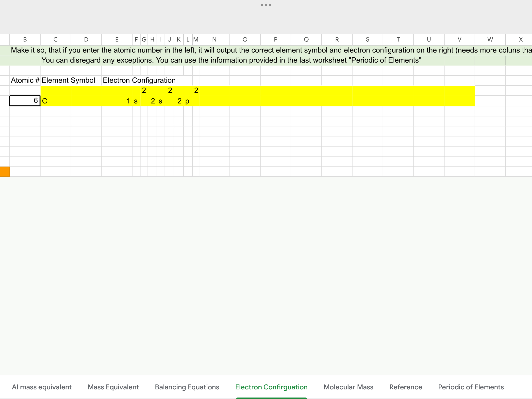This screenshot has height=399, width=532.
Task: Click the column W header
Action: [x=490, y=39]
